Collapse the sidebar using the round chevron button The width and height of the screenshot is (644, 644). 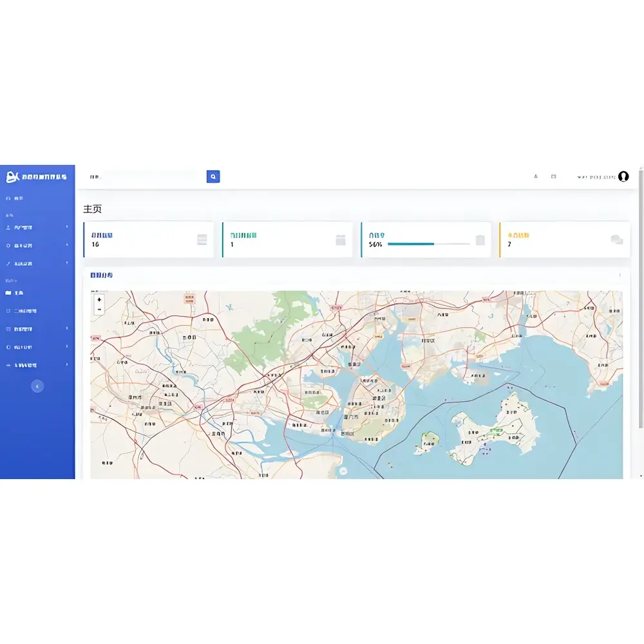tap(37, 386)
